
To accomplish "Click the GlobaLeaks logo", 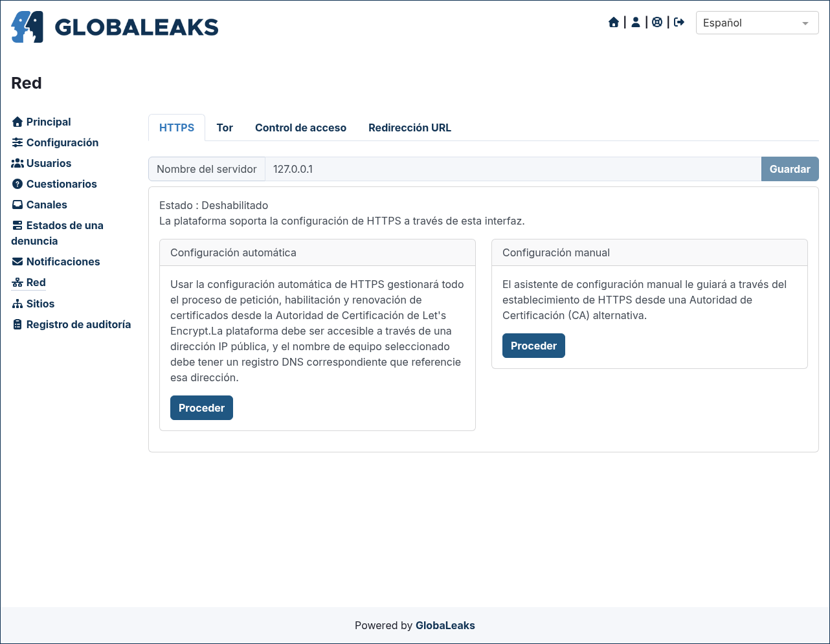I will [115, 27].
